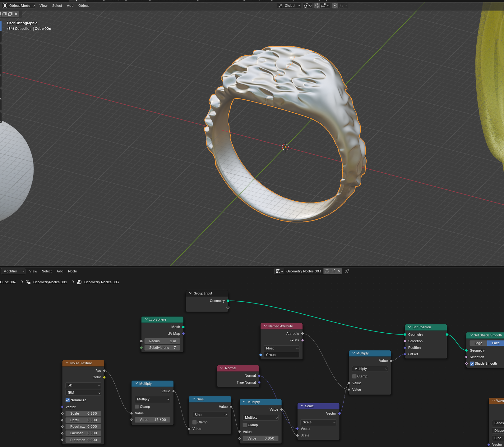Click the Noise Texture Detail field
The image size is (504, 447).
(83, 420)
